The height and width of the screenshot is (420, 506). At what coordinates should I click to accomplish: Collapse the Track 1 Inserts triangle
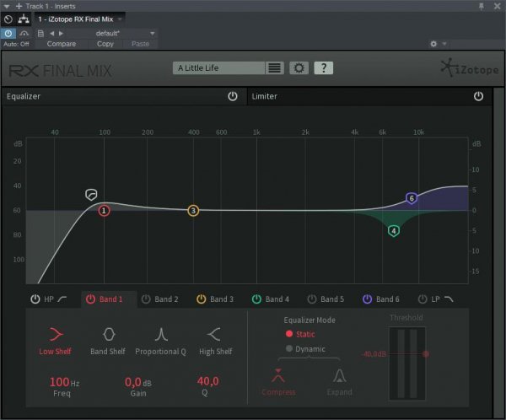click(7, 6)
